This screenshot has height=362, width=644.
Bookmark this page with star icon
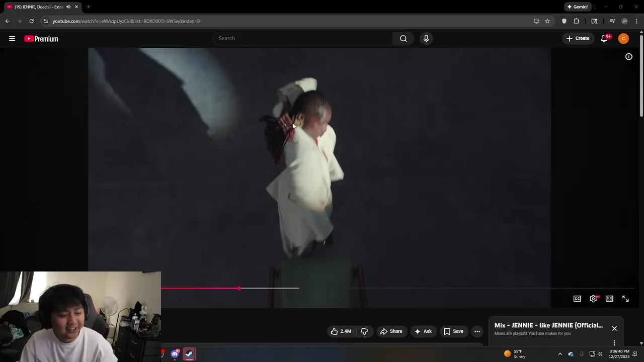547,21
